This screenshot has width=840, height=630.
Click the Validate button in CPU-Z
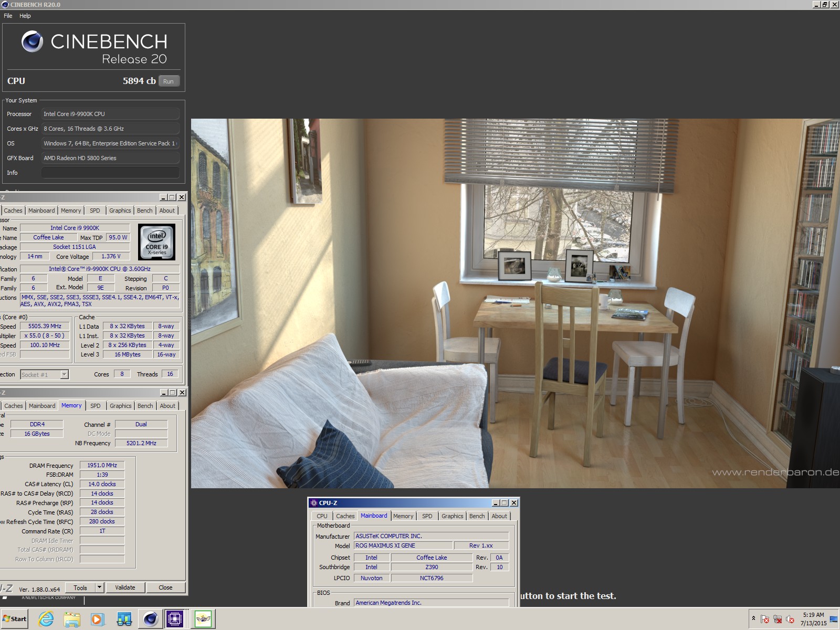[125, 587]
